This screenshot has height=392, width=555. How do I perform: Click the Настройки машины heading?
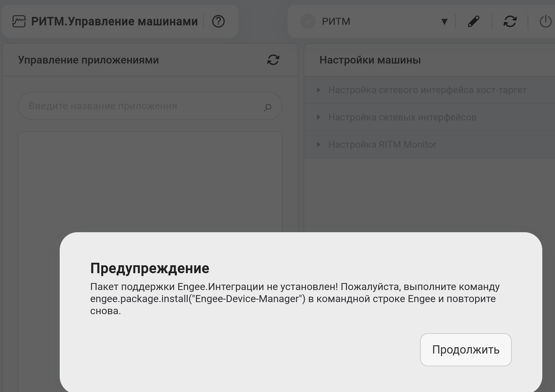pyautogui.click(x=370, y=60)
